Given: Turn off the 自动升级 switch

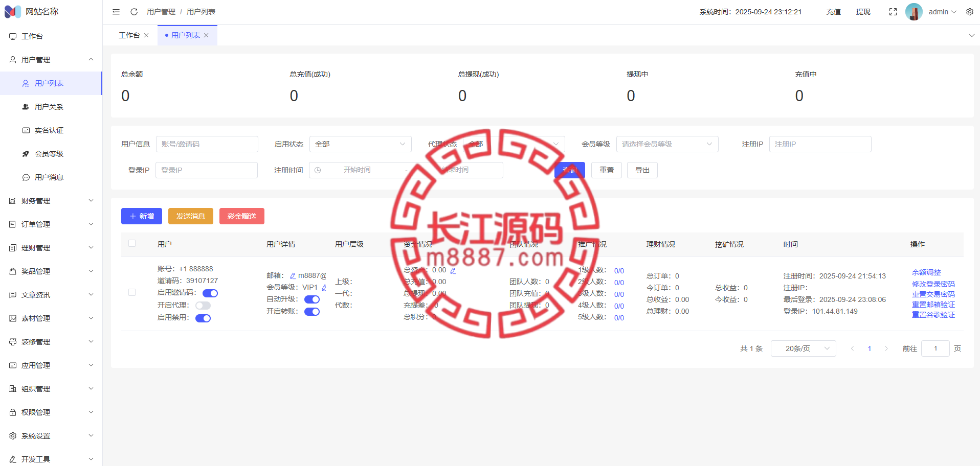Looking at the screenshot, I should pos(312,299).
